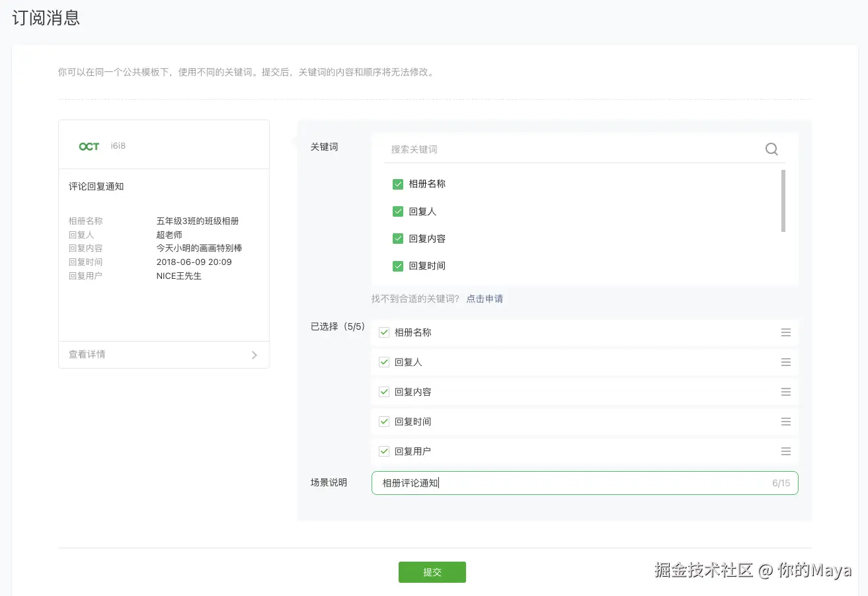Click preview value NICE王先生
The image size is (868, 596).
tap(179, 276)
